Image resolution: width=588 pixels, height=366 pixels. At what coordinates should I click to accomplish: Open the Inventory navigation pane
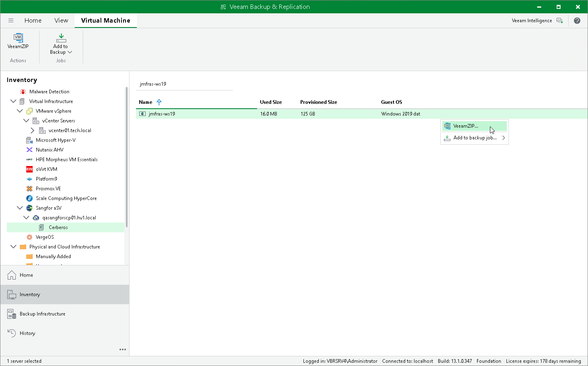click(65, 294)
